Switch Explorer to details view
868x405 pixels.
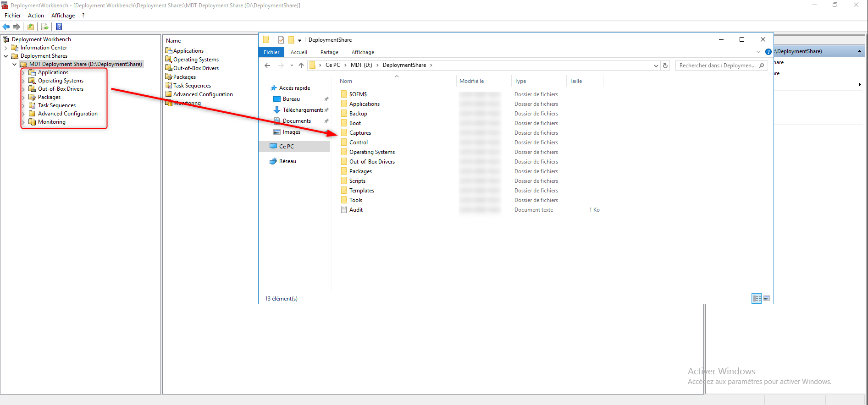[x=757, y=298]
